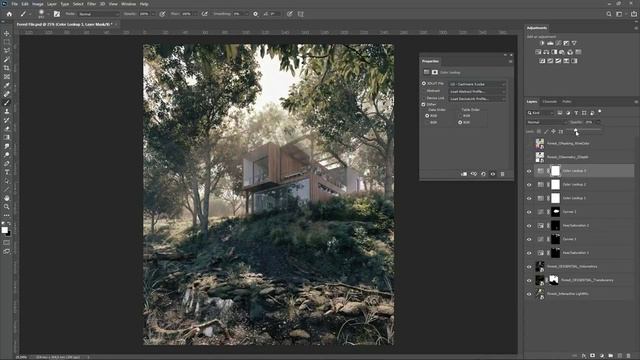This screenshot has height=360, width=640.
Task: Select BGR under Data Order
Action: (427, 122)
